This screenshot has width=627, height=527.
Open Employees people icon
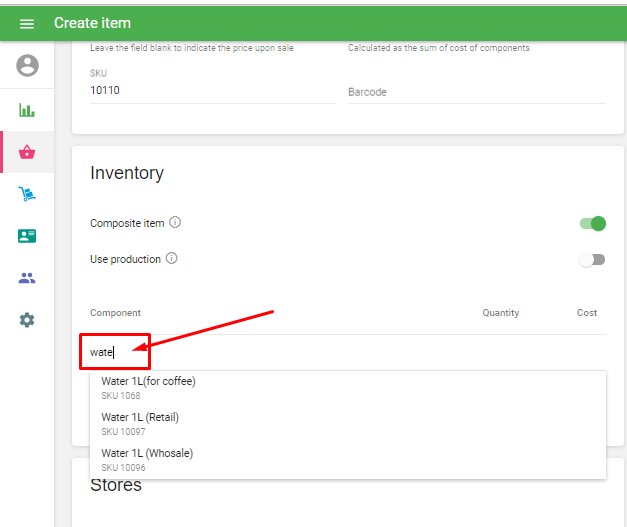[x=27, y=278]
